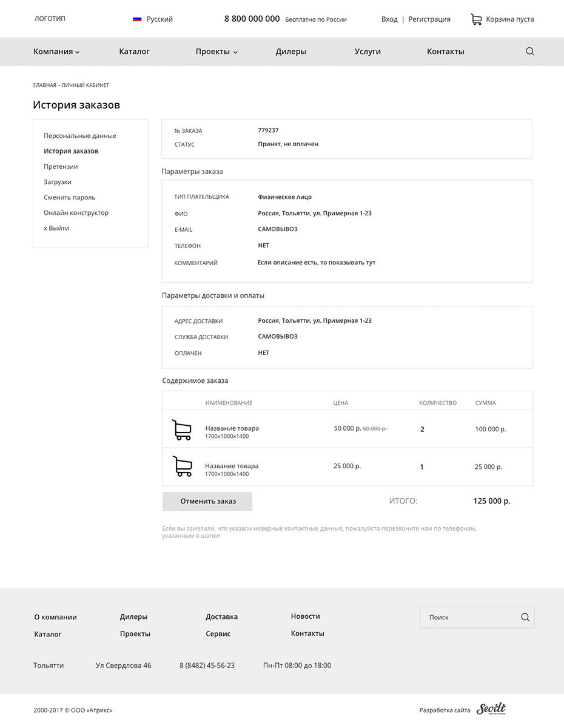Open the shopping cart icon in header
The image size is (564, 728).
pos(476,19)
